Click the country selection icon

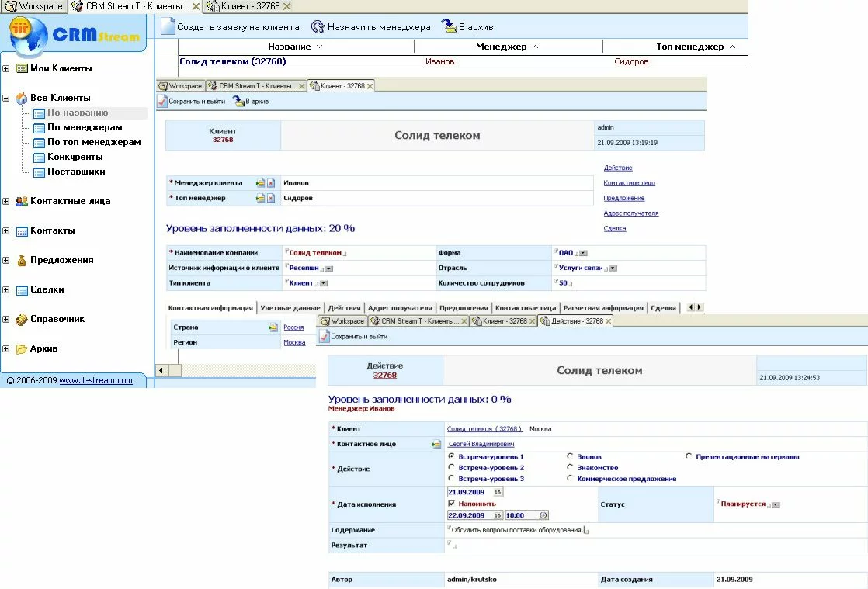[x=273, y=327]
